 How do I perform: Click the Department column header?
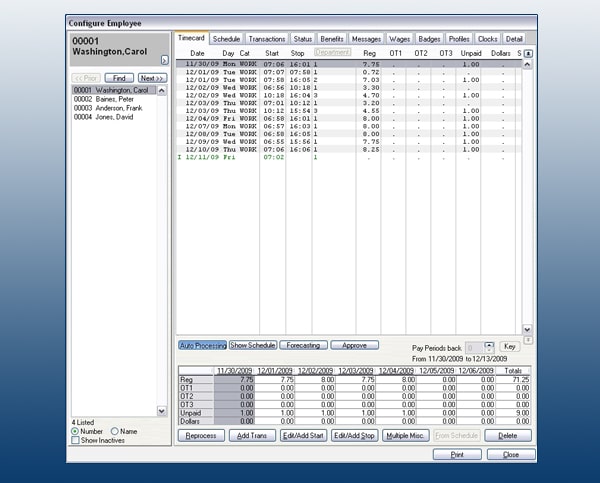pos(333,52)
